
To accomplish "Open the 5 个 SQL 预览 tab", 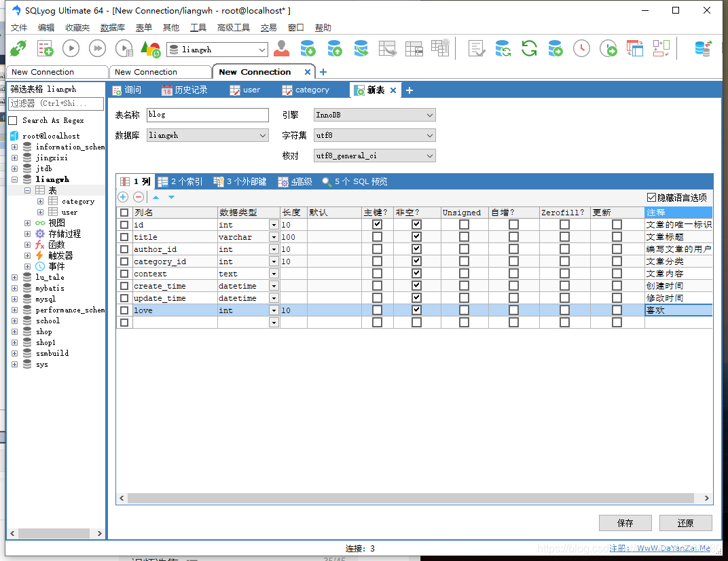I will click(354, 181).
